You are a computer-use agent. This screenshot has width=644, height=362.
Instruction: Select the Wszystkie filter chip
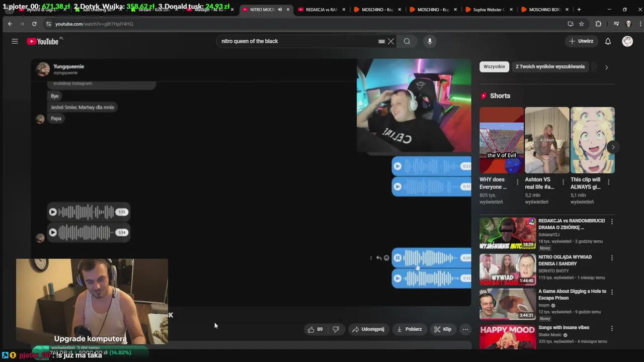click(494, 66)
